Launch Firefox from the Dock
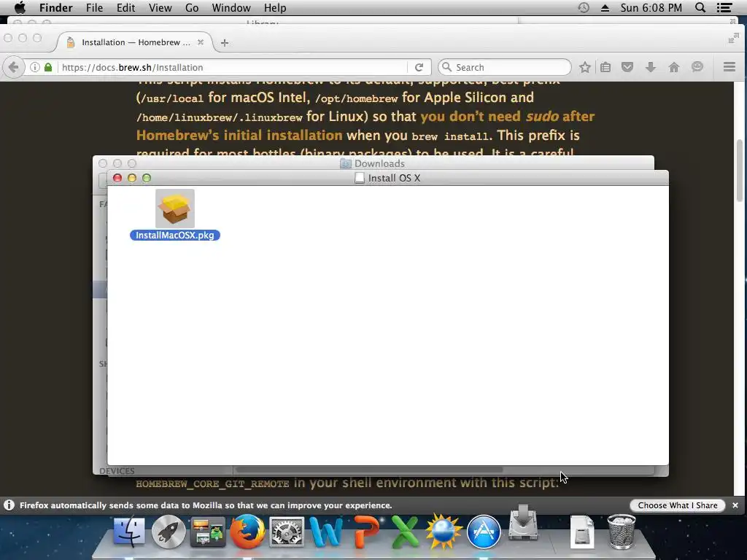The image size is (747, 560). (247, 531)
